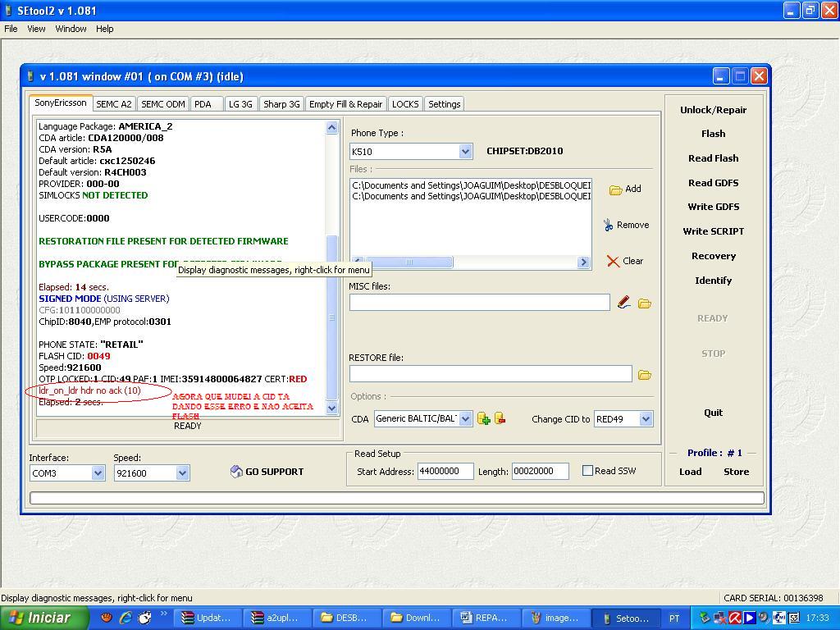The height and width of the screenshot is (630, 840).
Task: Open the MISC files browse folder icon
Action: pyautogui.click(x=645, y=304)
